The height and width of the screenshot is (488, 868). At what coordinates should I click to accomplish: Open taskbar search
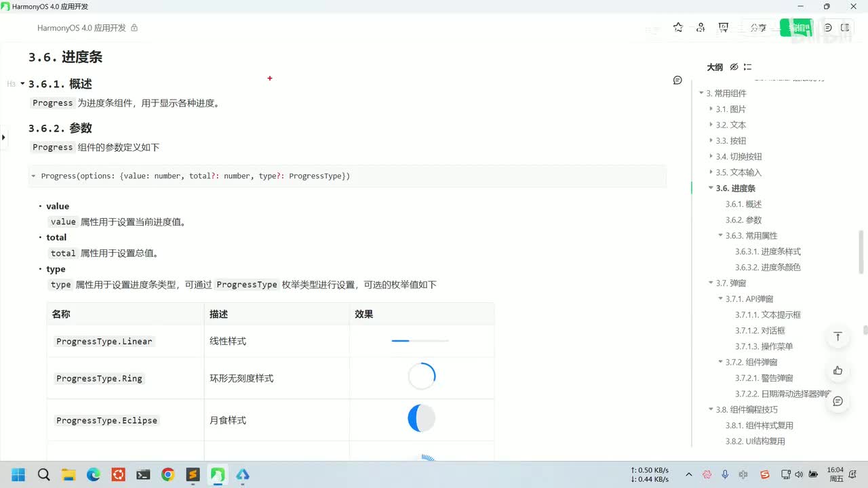[44, 474]
